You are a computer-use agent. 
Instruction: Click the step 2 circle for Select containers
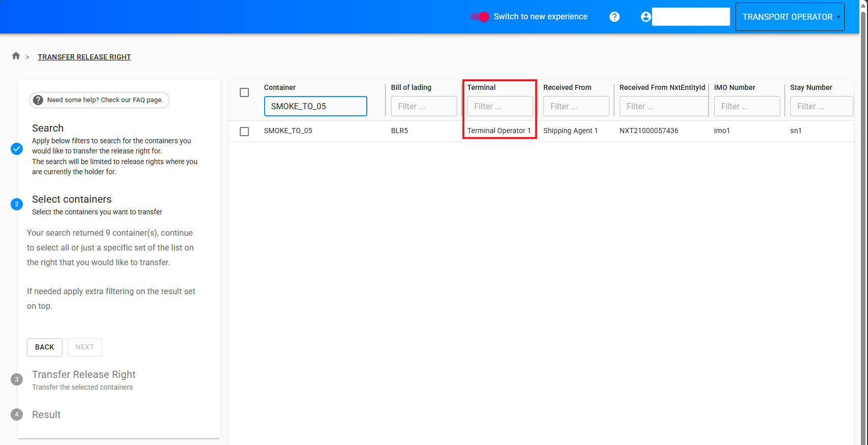coord(17,204)
